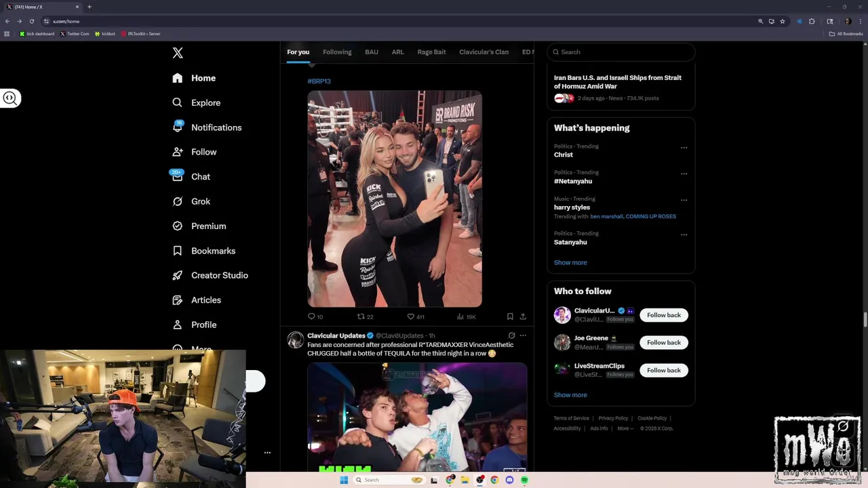Reply to the #BRP13 post
Viewport: 868px width, 488px height.
tap(315, 317)
